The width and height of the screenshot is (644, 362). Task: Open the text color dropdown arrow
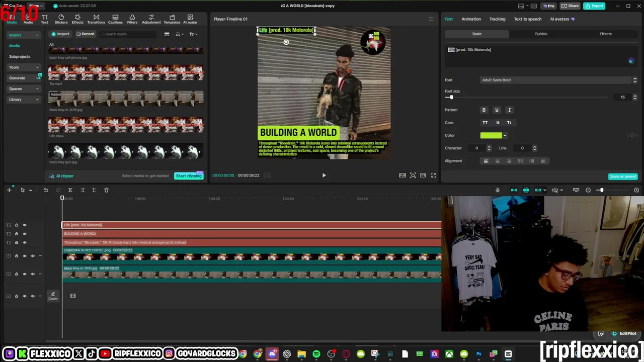pyautogui.click(x=505, y=135)
